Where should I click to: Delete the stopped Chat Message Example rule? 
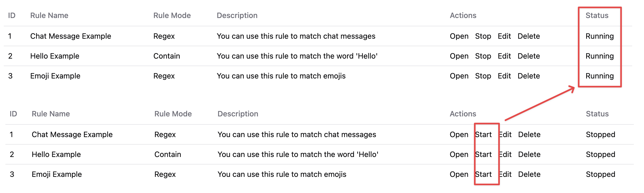(x=529, y=135)
